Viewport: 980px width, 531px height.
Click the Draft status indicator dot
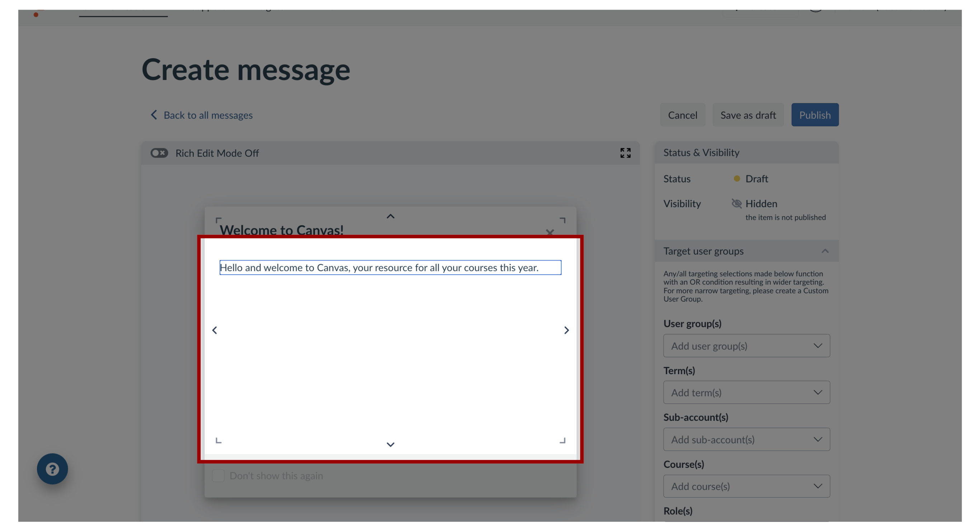[736, 178]
